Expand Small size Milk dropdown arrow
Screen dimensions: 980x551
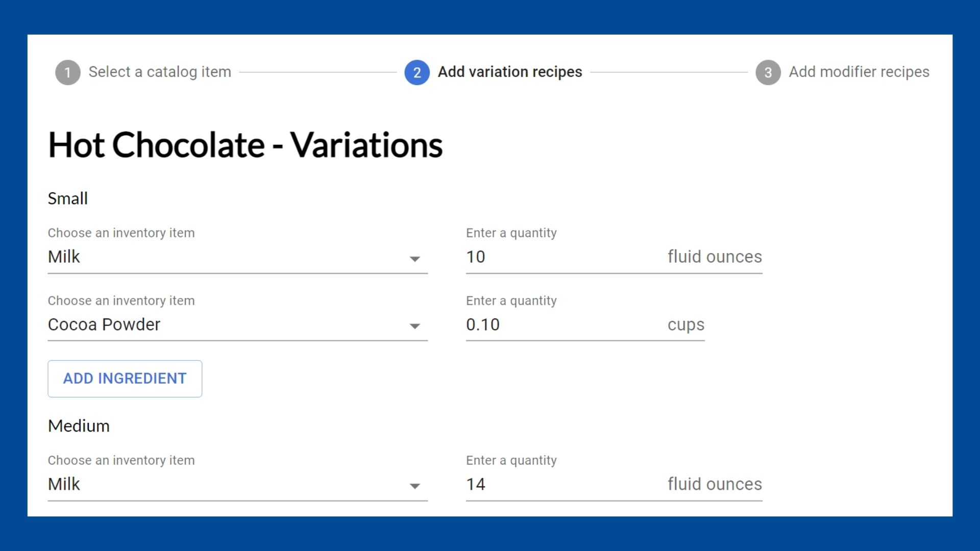415,259
